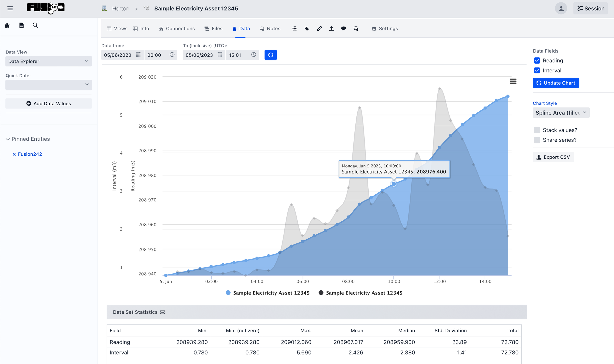
Task: Toggle the blue series legend marker
Action: coord(228,293)
